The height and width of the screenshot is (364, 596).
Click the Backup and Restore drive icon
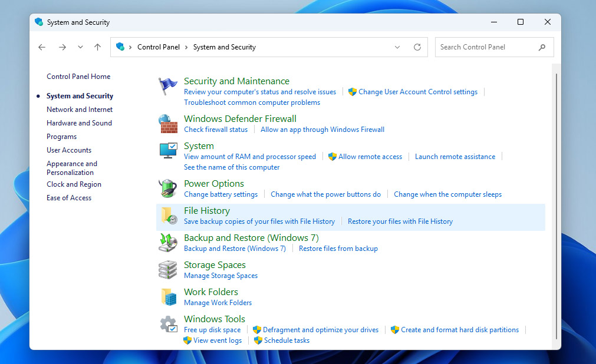(x=167, y=243)
